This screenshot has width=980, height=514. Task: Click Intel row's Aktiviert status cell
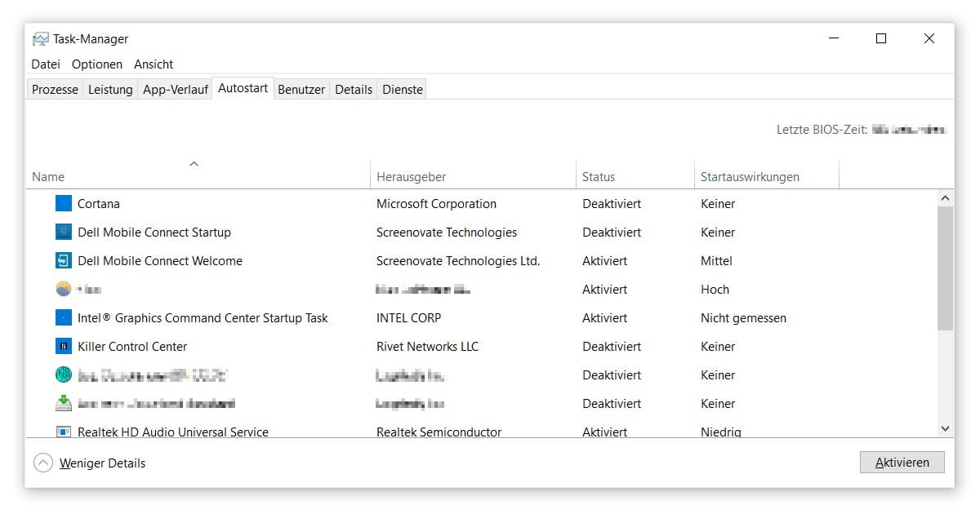click(x=605, y=317)
